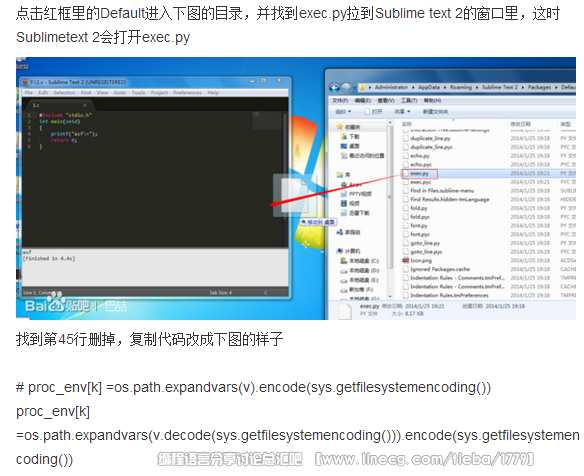Click the Packages breadcrumb in address bar
The width and height of the screenshot is (584, 476).
[539, 87]
